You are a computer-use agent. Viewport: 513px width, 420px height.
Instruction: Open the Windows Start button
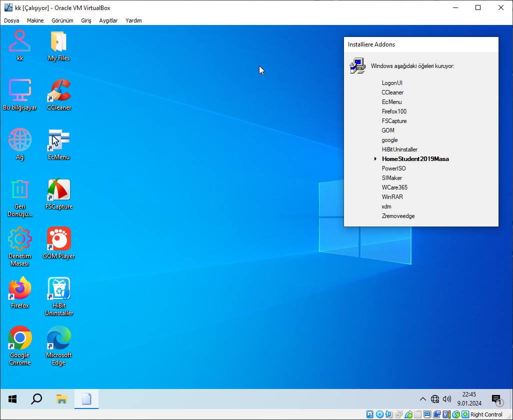pyautogui.click(x=12, y=399)
